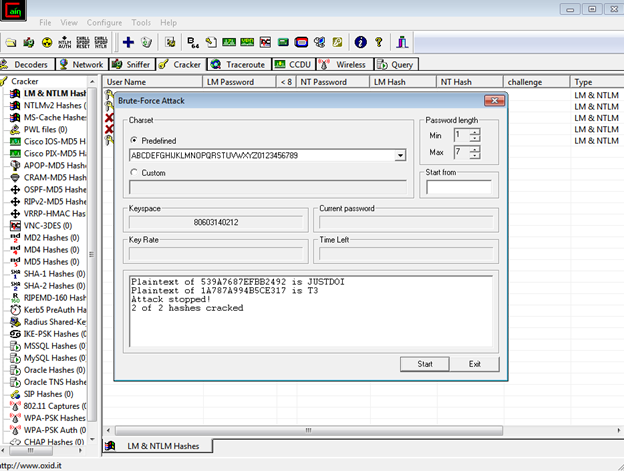624x471 pixels.
Task: Select MySQL Hashes in the Cracker tree
Action: coord(50,357)
